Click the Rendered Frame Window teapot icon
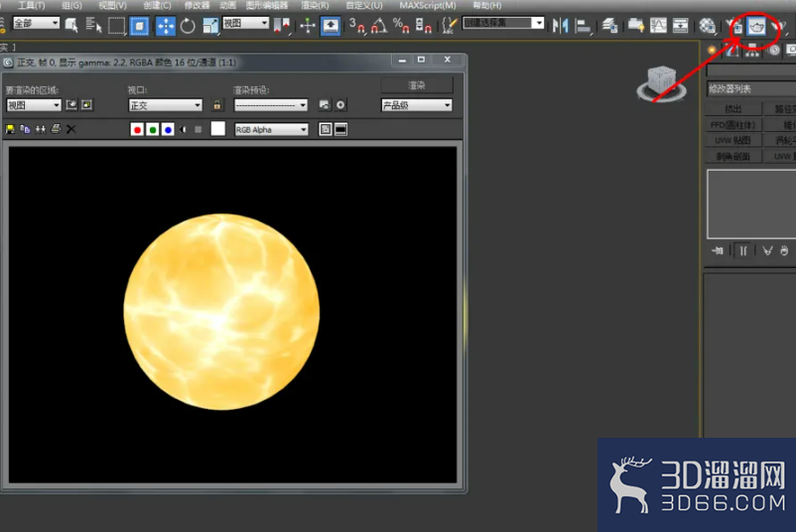 click(x=756, y=27)
